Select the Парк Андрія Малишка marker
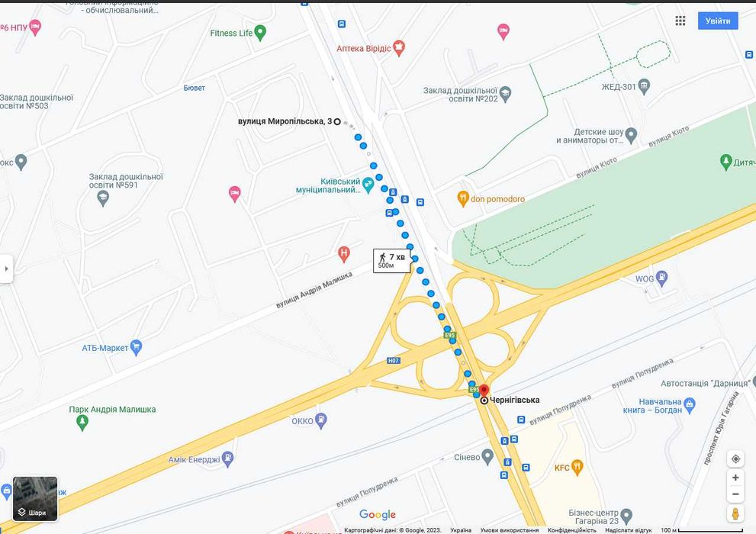The height and width of the screenshot is (534, 756). (x=82, y=422)
